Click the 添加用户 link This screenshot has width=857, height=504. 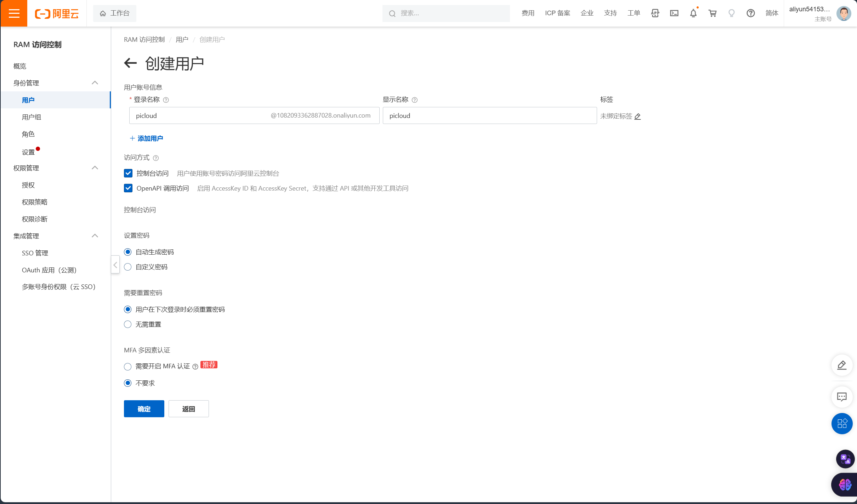tap(147, 138)
